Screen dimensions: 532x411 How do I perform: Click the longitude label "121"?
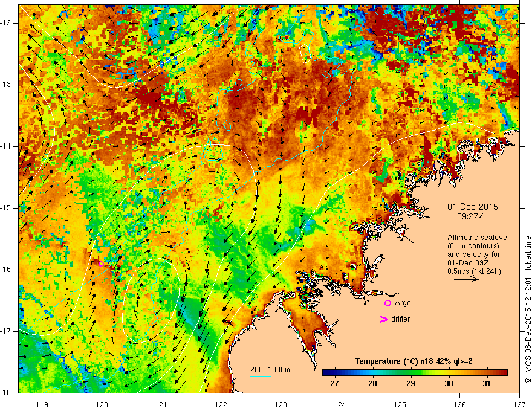coord(161,405)
